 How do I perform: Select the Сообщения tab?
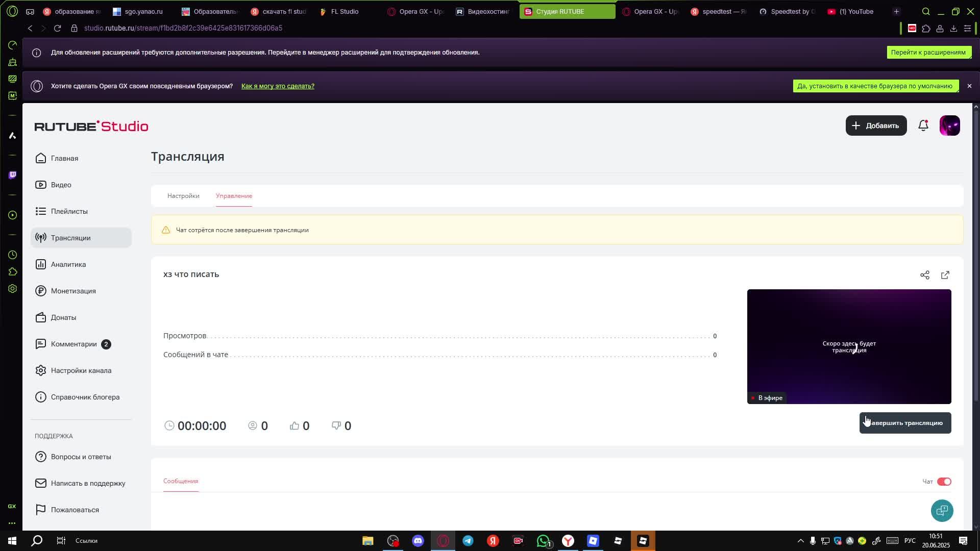tap(181, 481)
